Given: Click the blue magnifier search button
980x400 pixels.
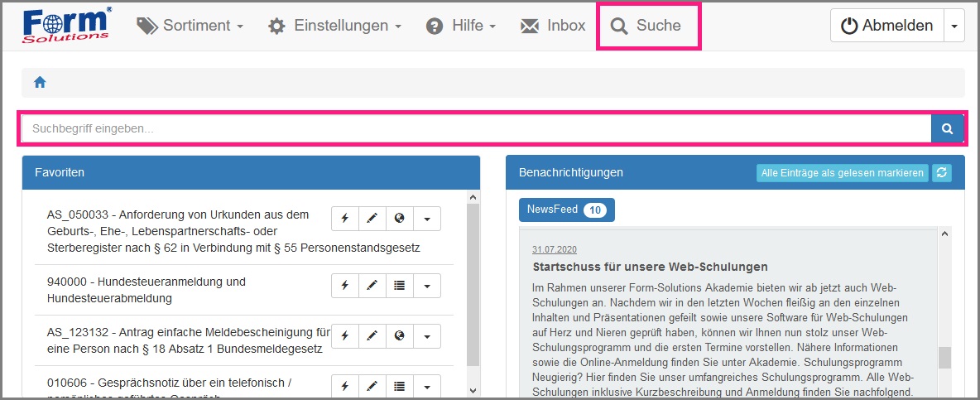Looking at the screenshot, I should click(x=947, y=128).
